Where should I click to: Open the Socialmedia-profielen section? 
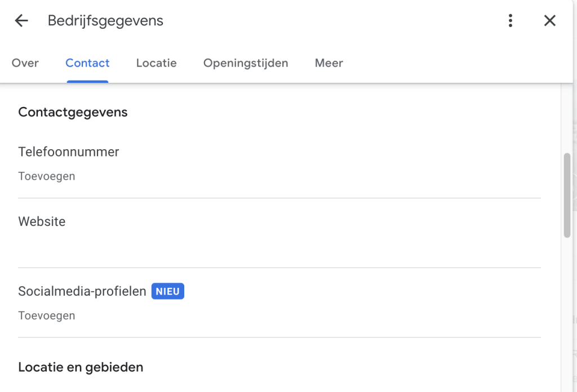[x=82, y=291]
